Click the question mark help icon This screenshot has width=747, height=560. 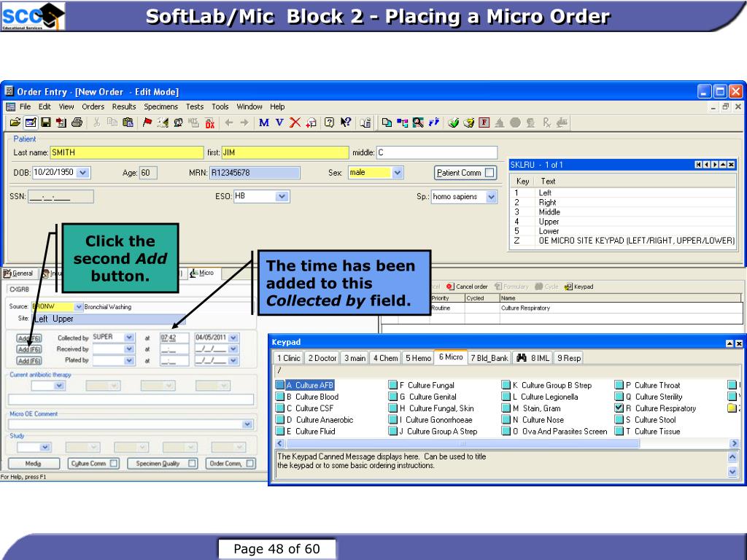point(329,122)
